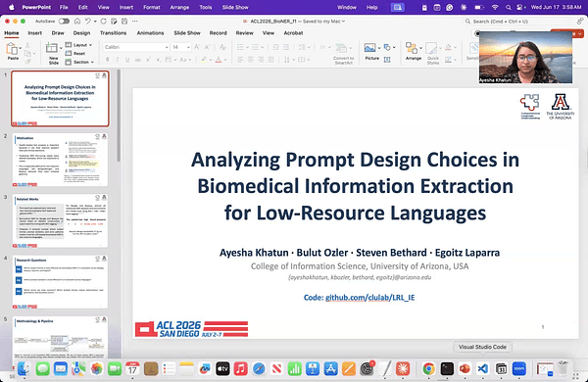The width and height of the screenshot is (588, 382).
Task: Click the New Slide icon
Action: (51, 48)
